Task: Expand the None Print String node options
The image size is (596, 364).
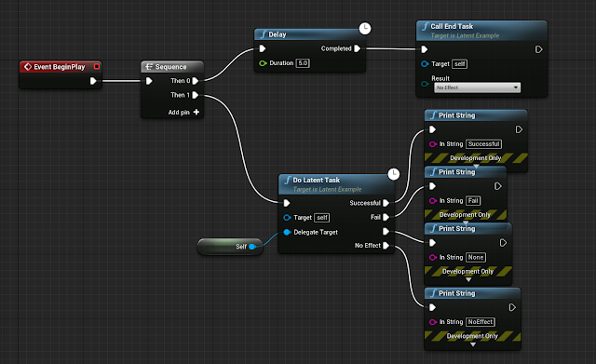Action: click(468, 279)
